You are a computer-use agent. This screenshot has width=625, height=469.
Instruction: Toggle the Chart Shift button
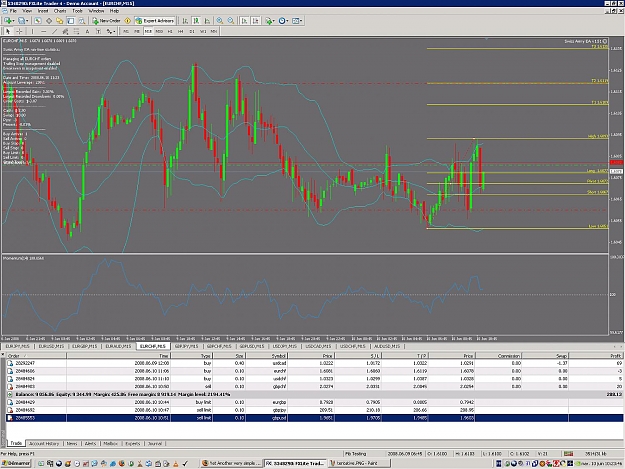[256, 21]
